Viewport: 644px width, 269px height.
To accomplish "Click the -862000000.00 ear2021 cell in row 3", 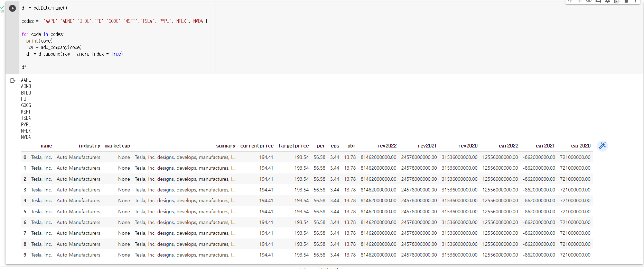I will tap(539, 190).
